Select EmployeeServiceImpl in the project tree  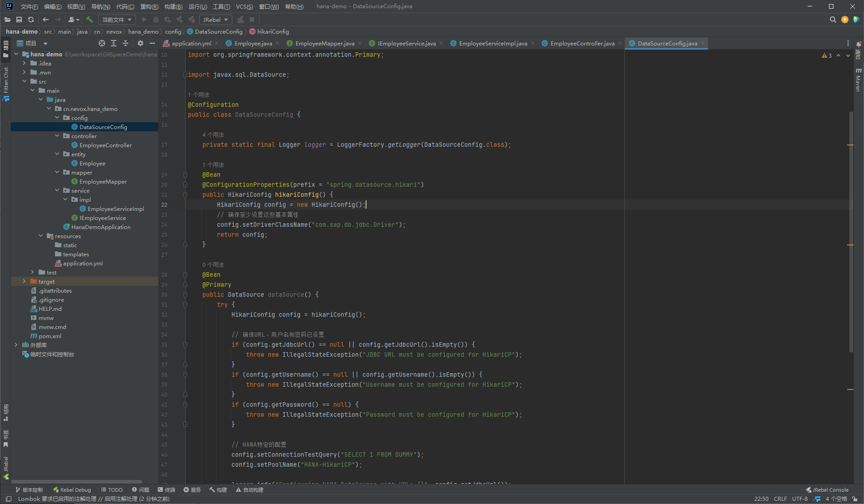(116, 209)
